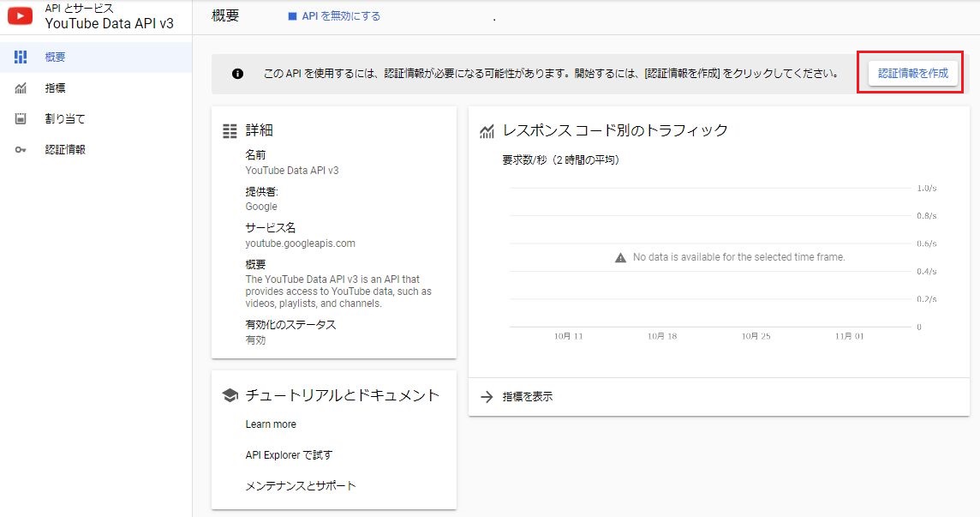Image resolution: width=980 pixels, height=517 pixels.
Task: Click the 1.0/s axis value
Action: click(927, 189)
